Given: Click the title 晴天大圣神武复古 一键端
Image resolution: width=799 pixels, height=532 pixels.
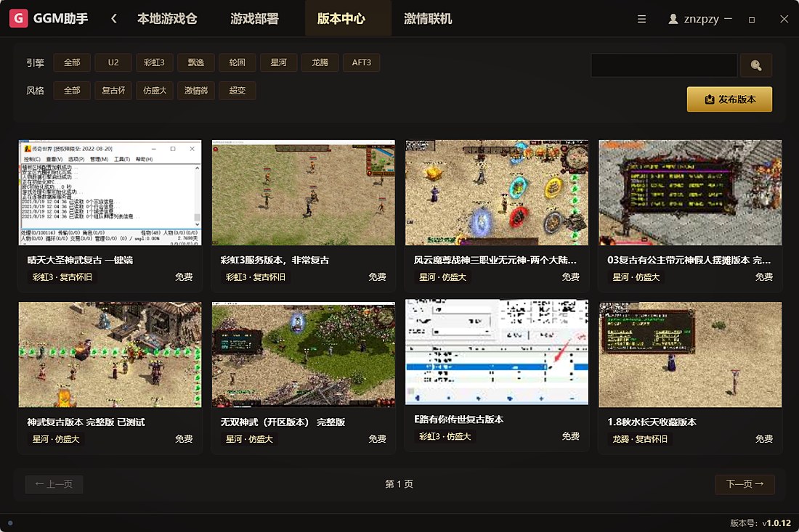Looking at the screenshot, I should 80,260.
